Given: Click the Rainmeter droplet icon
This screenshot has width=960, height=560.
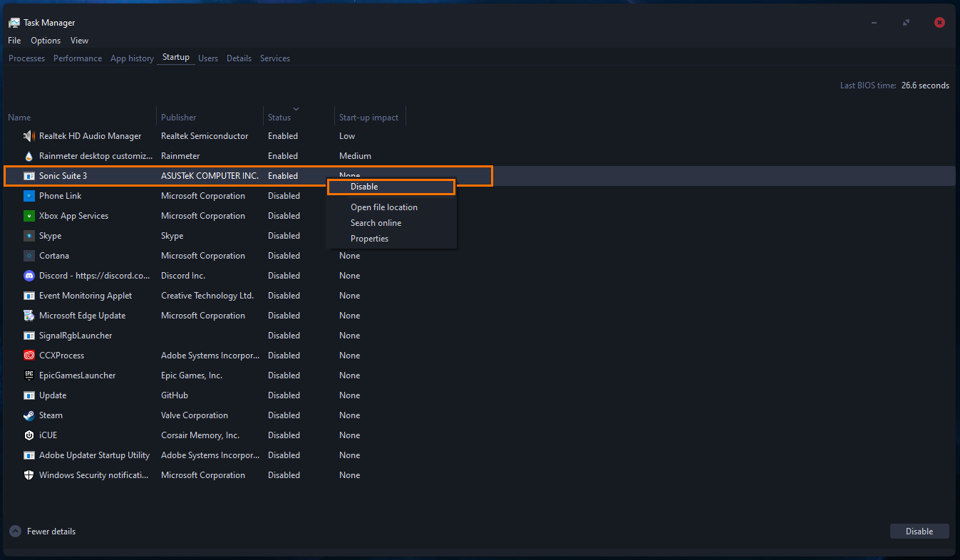Looking at the screenshot, I should coord(29,156).
